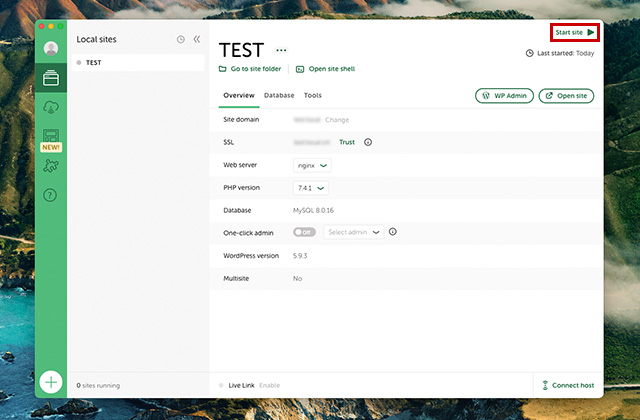
Task: Click Open site shell
Action: coord(325,69)
